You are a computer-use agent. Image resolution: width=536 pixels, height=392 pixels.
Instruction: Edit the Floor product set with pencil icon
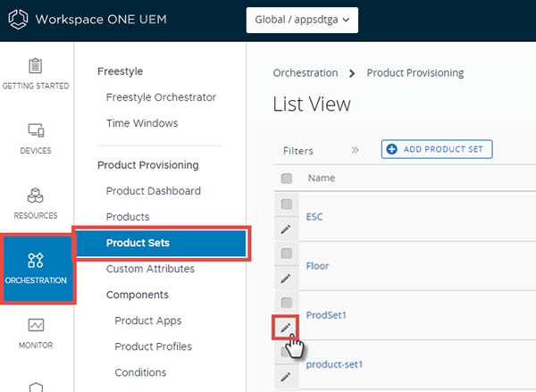tap(286, 279)
